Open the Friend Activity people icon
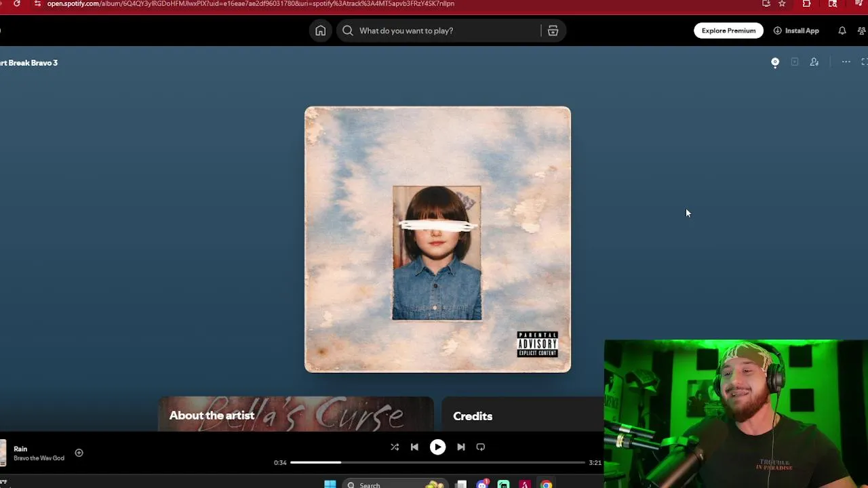This screenshot has width=868, height=488. pos(863,30)
